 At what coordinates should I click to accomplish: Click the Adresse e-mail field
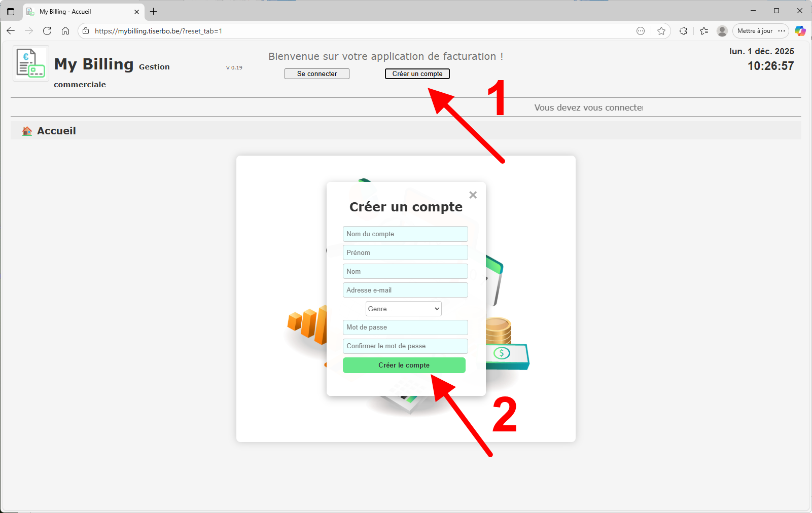(x=405, y=290)
